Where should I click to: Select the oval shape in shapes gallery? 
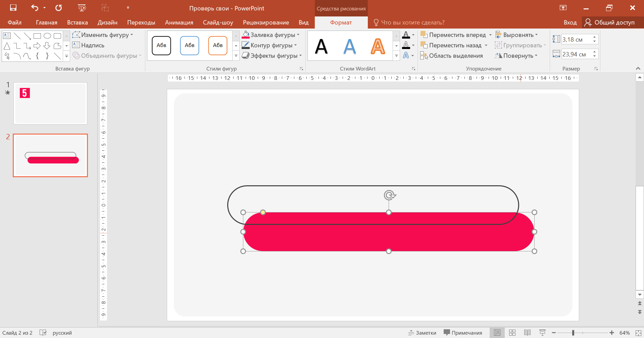(x=47, y=36)
